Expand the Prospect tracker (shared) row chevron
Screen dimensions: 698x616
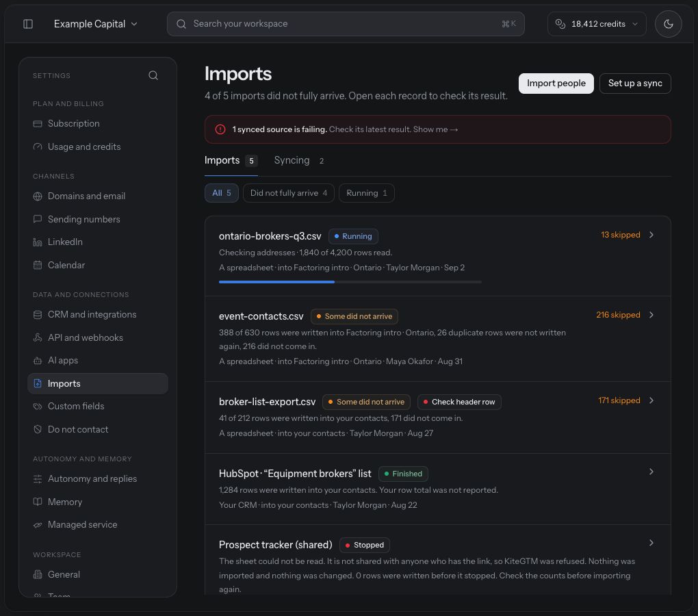pos(651,543)
